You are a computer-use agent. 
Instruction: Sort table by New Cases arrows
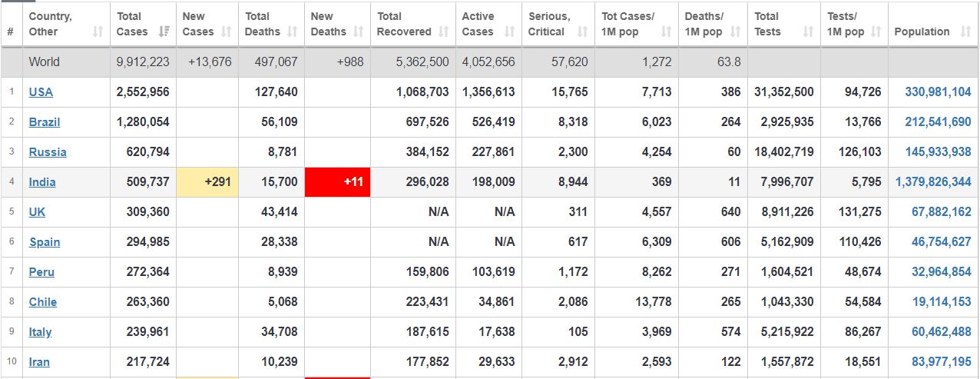pyautogui.click(x=226, y=32)
